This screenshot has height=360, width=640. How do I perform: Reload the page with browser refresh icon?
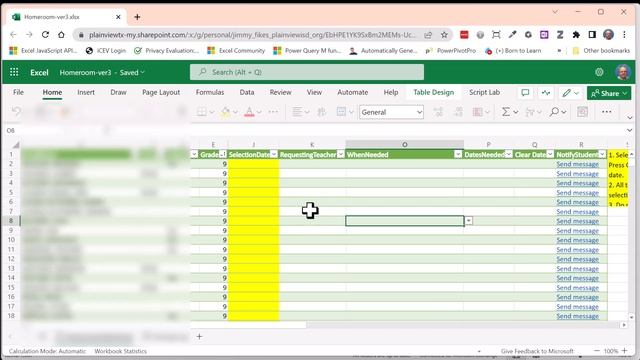(x=45, y=35)
